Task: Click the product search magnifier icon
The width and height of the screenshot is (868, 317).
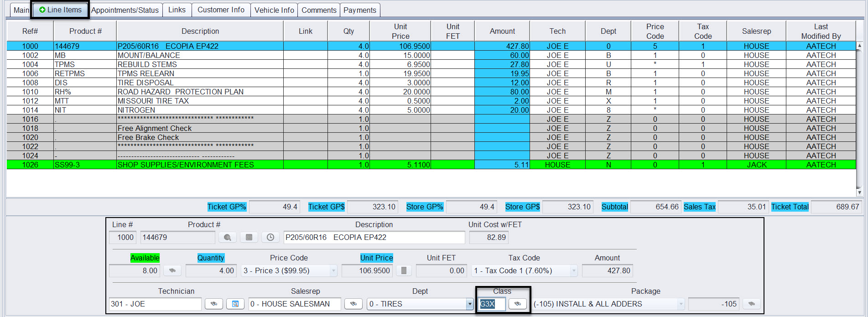Action: coord(227,237)
